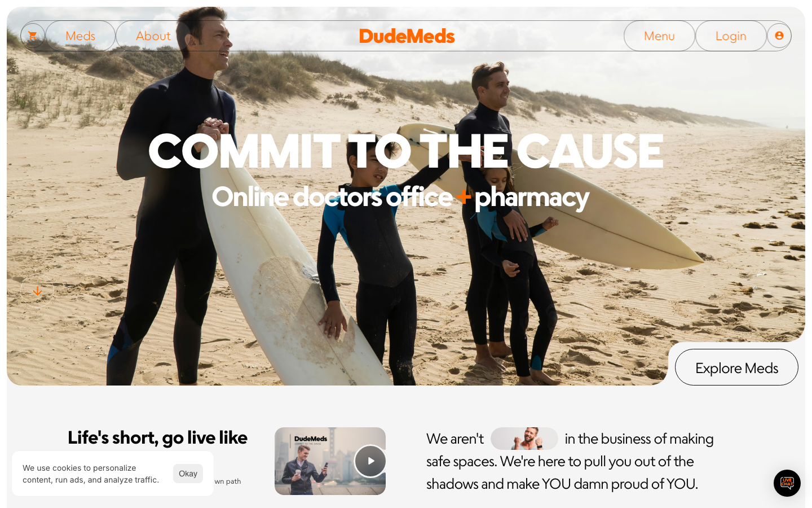The width and height of the screenshot is (812, 508).
Task: Click the Explore Meds button
Action: [x=736, y=367]
